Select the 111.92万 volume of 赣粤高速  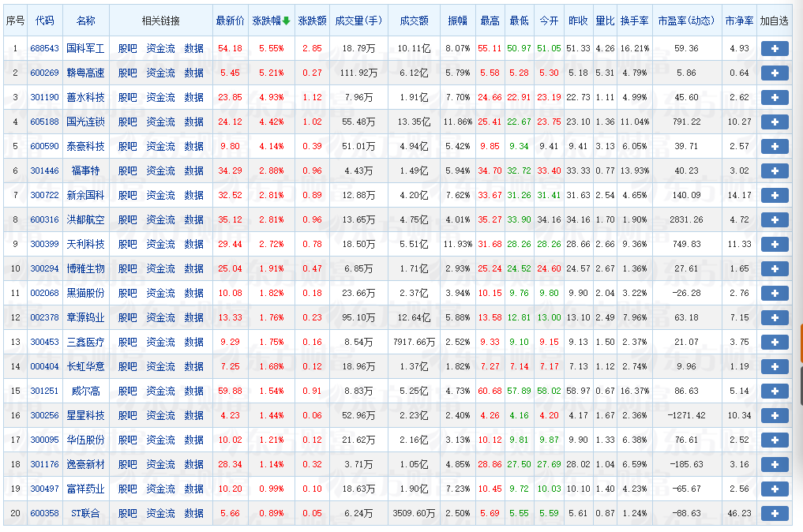(x=358, y=73)
